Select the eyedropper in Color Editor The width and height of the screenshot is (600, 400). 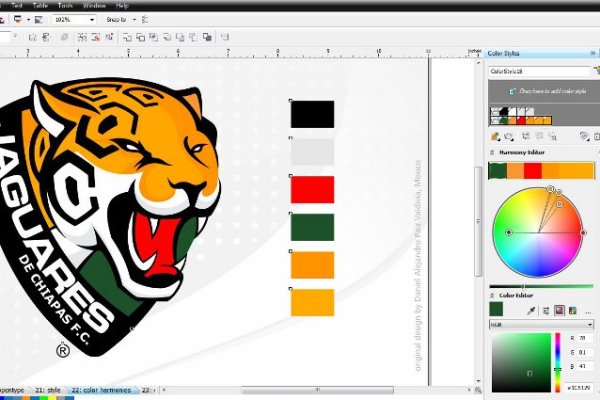[x=531, y=310]
